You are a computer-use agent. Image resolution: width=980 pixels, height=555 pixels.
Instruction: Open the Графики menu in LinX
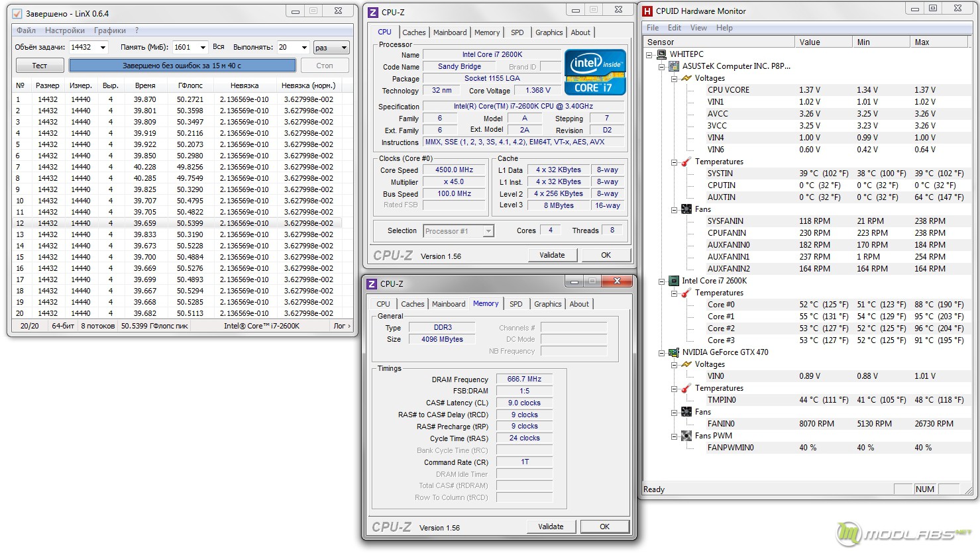(x=110, y=30)
